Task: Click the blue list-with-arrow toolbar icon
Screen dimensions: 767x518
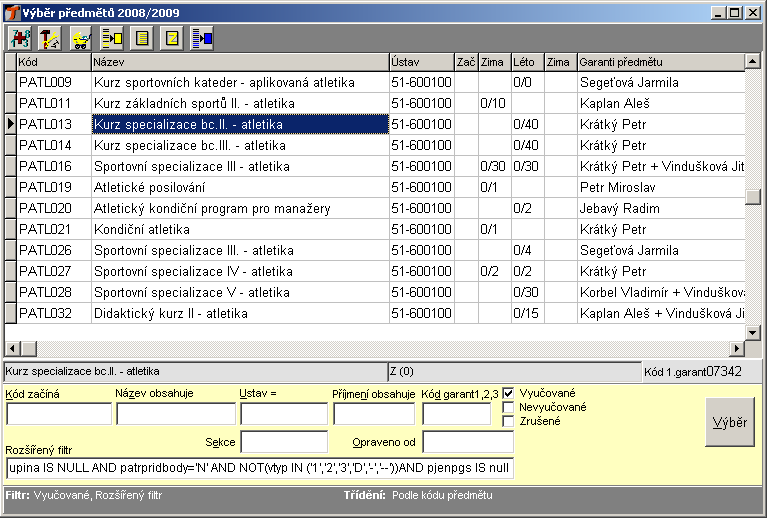Action: pos(202,38)
